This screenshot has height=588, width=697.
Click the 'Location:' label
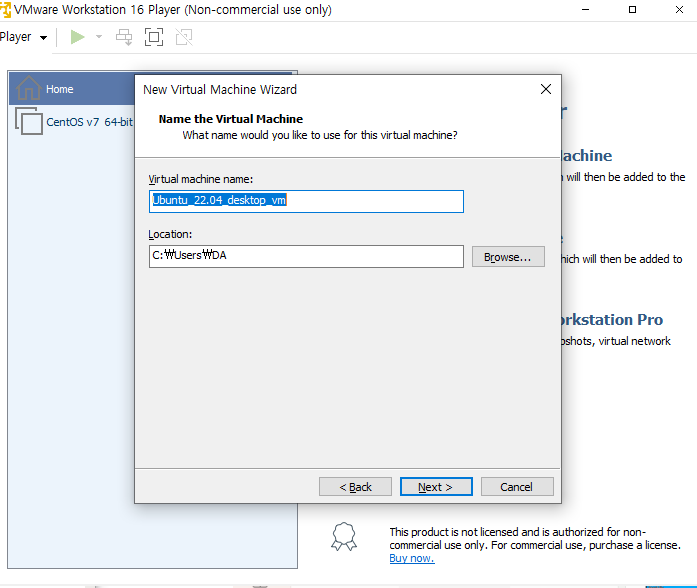coord(170,234)
